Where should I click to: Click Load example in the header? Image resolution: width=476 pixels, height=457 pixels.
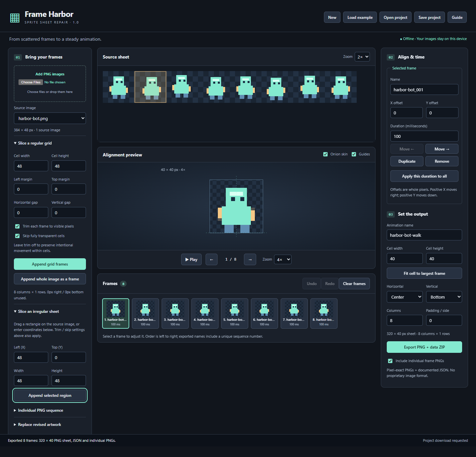tap(360, 18)
